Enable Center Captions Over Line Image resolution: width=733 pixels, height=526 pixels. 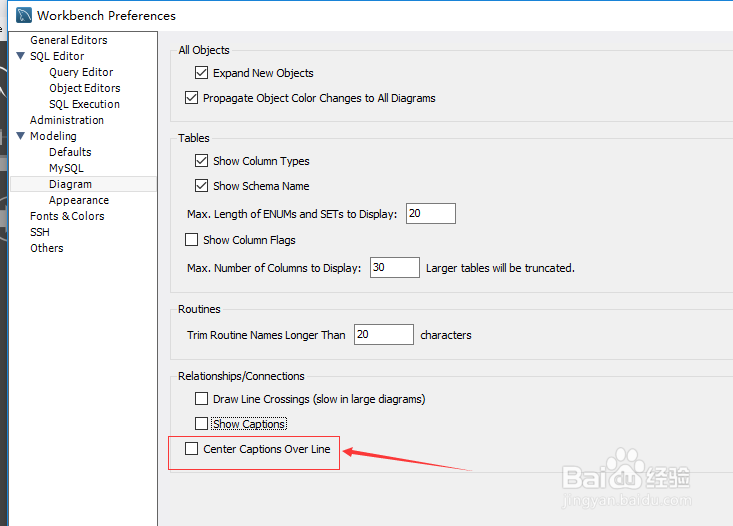[191, 448]
